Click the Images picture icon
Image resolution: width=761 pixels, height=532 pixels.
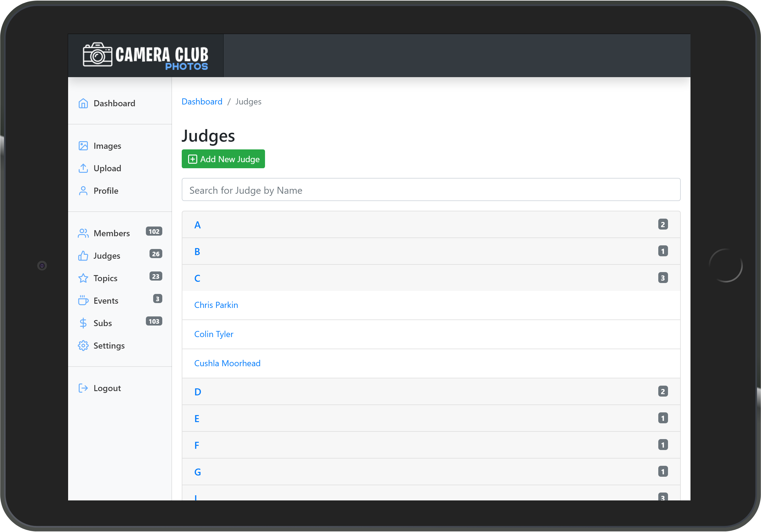(83, 146)
